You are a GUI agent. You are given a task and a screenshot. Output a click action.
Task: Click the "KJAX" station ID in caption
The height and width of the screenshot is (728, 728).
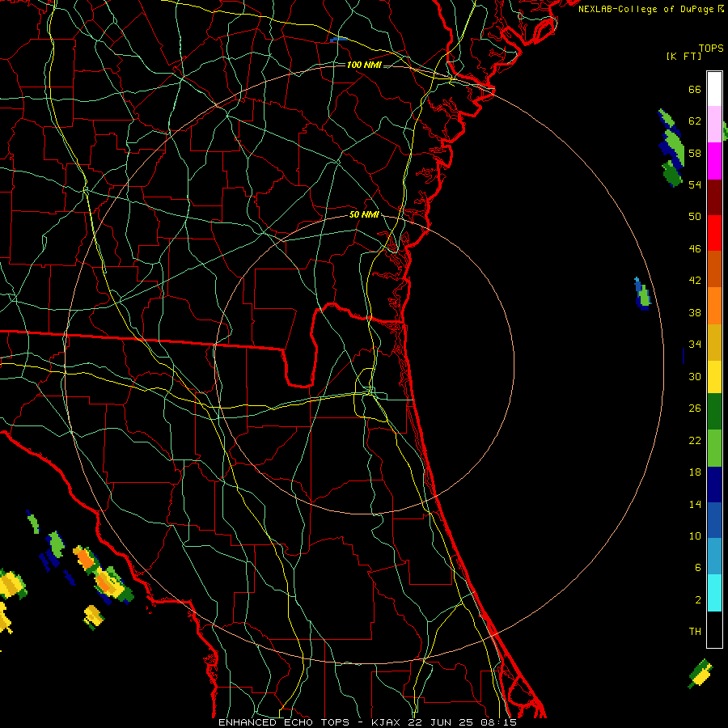[x=387, y=722]
